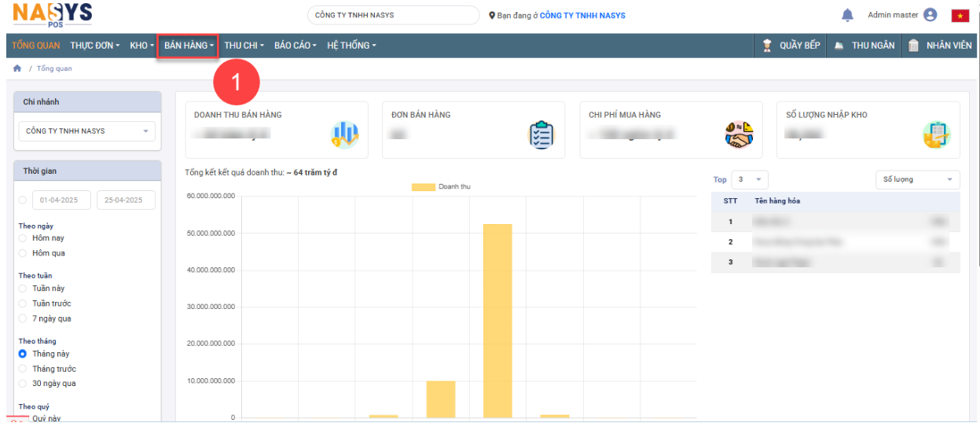Select the Hôm nay radio option

[23, 238]
